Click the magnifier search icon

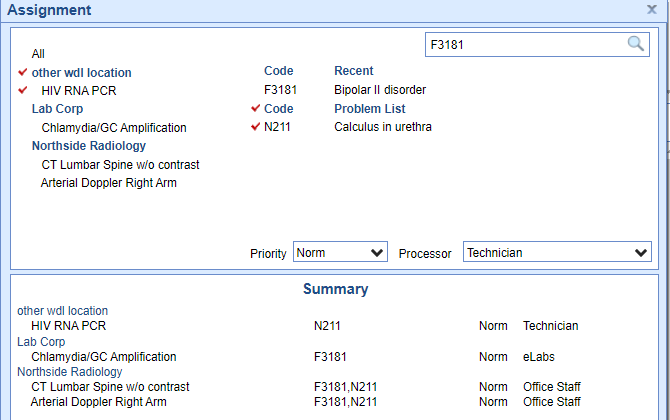tap(636, 43)
